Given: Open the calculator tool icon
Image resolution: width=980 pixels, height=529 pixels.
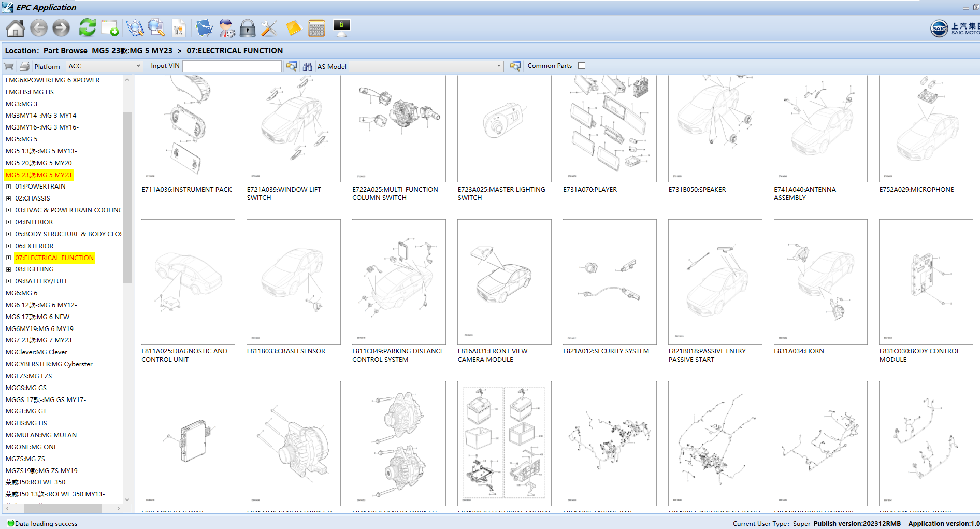Looking at the screenshot, I should click(x=316, y=28).
